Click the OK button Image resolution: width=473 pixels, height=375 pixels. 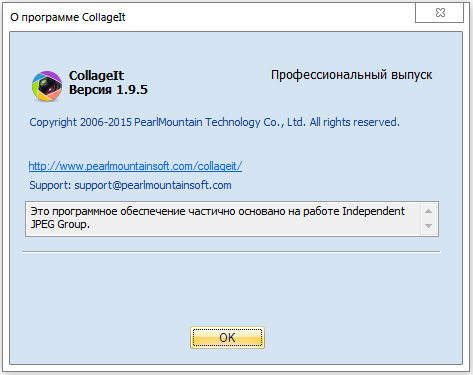pyautogui.click(x=227, y=337)
